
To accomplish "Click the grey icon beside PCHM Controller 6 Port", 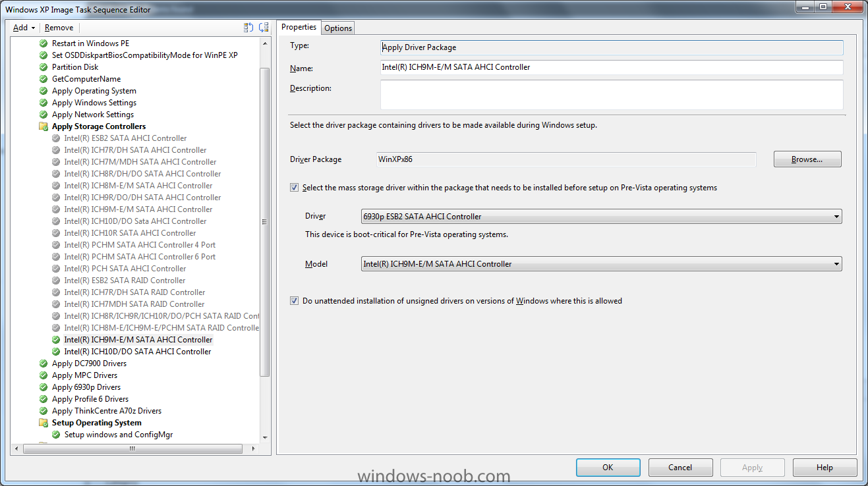I will click(x=56, y=257).
